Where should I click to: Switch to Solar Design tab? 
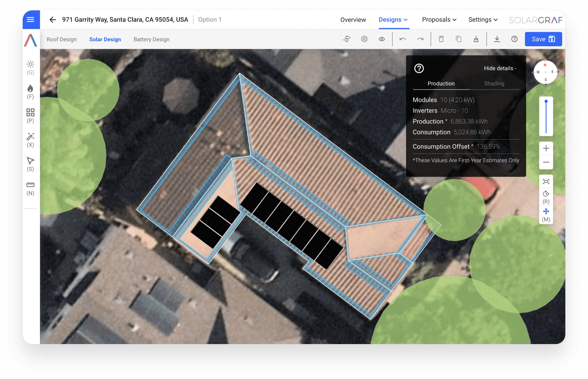[x=105, y=39]
